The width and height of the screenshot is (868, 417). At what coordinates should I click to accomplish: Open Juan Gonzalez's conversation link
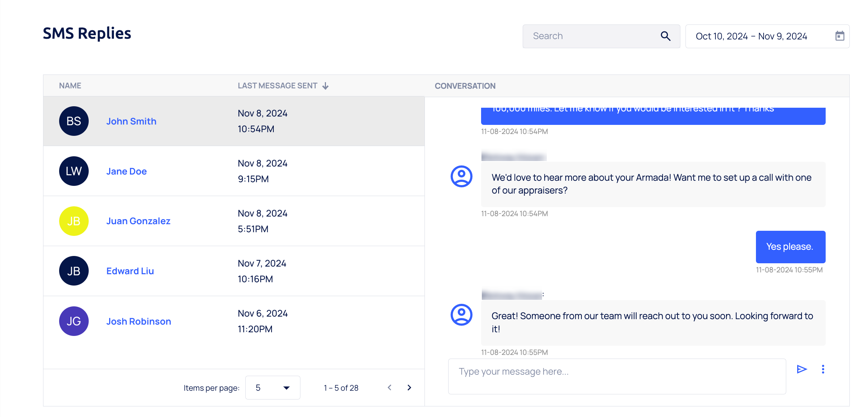tap(138, 221)
